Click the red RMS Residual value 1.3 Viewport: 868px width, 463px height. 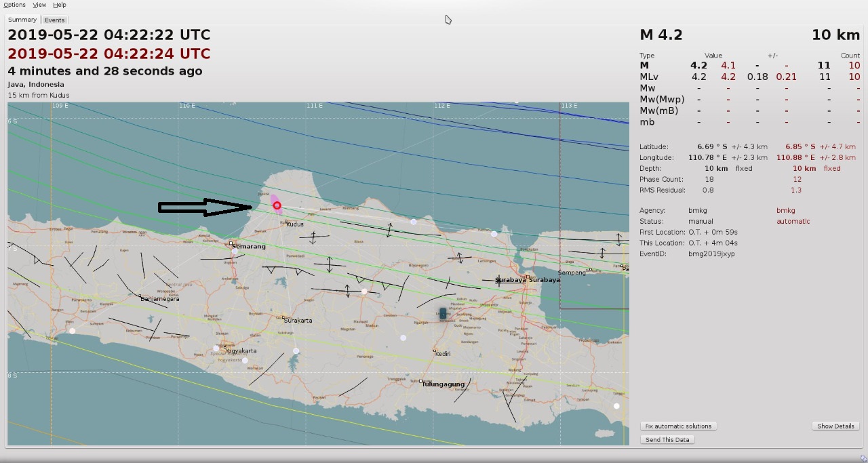tap(796, 190)
